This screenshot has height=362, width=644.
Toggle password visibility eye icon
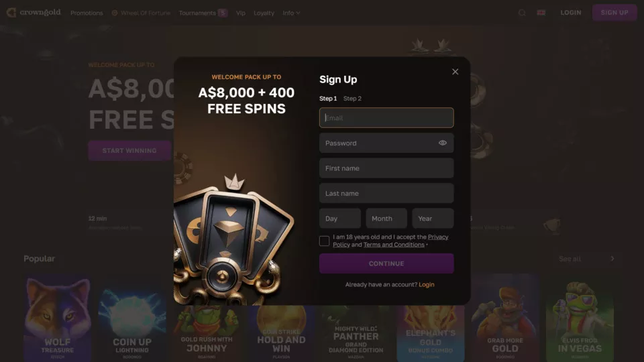[x=442, y=143]
